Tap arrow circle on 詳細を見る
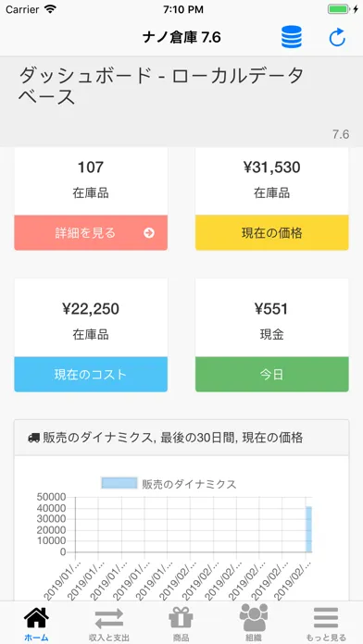Image resolution: width=363 pixels, height=644 pixels. click(x=149, y=233)
